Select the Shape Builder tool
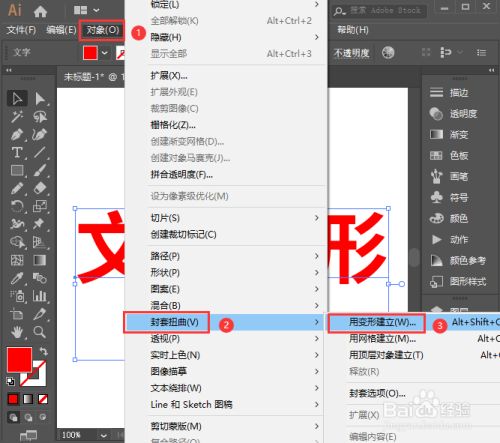The height and width of the screenshot is (443, 500). click(17, 242)
